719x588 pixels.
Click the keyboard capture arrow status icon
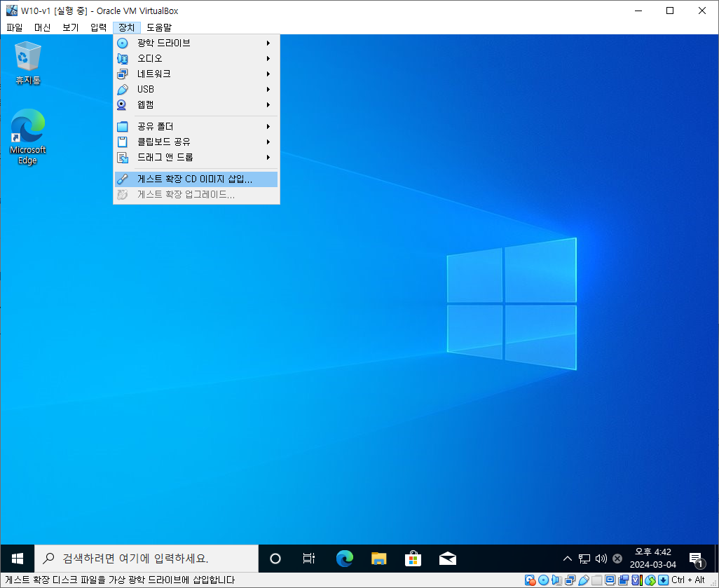663,580
